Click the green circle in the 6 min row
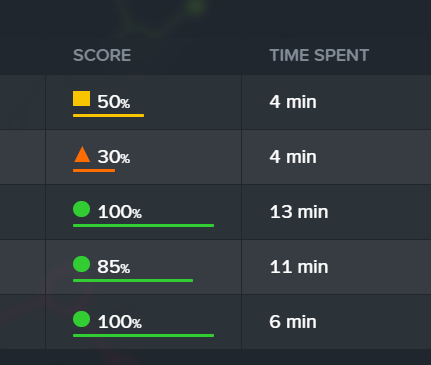 pos(82,319)
